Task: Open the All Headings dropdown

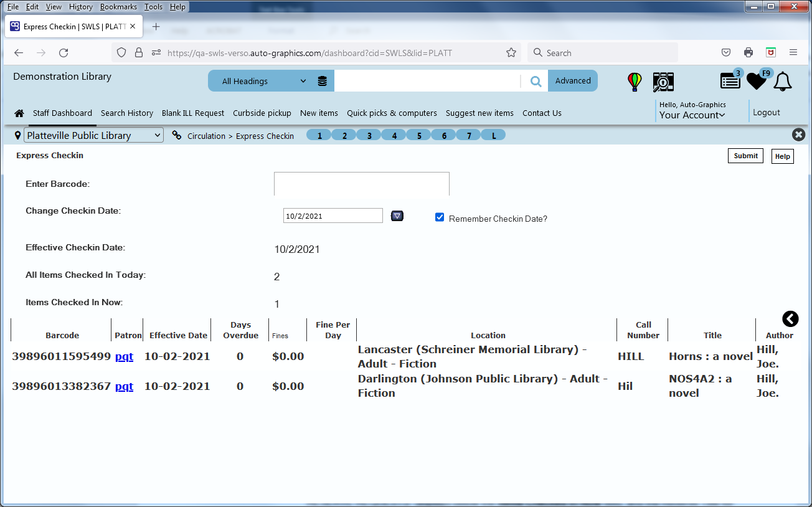Action: pos(266,81)
